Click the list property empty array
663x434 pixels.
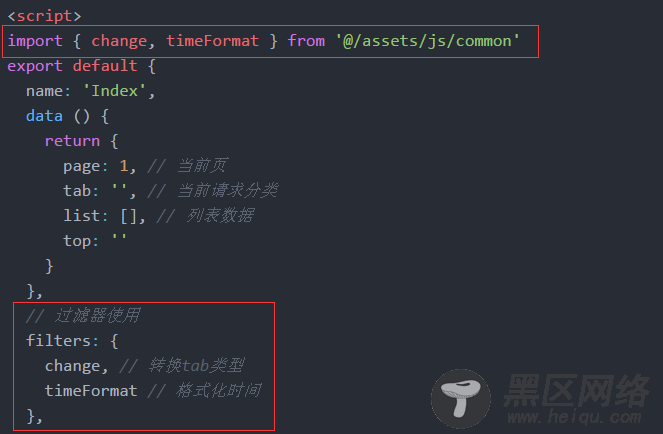(x=129, y=216)
